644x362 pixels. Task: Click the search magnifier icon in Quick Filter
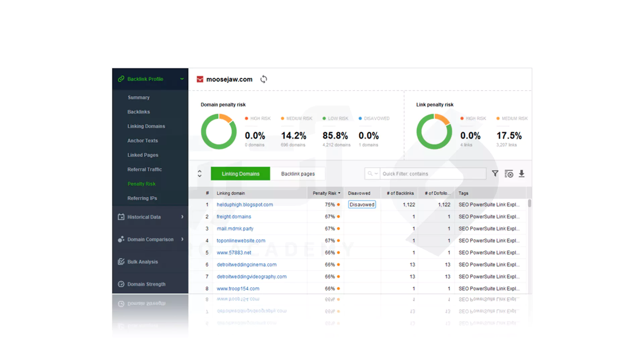pyautogui.click(x=370, y=174)
